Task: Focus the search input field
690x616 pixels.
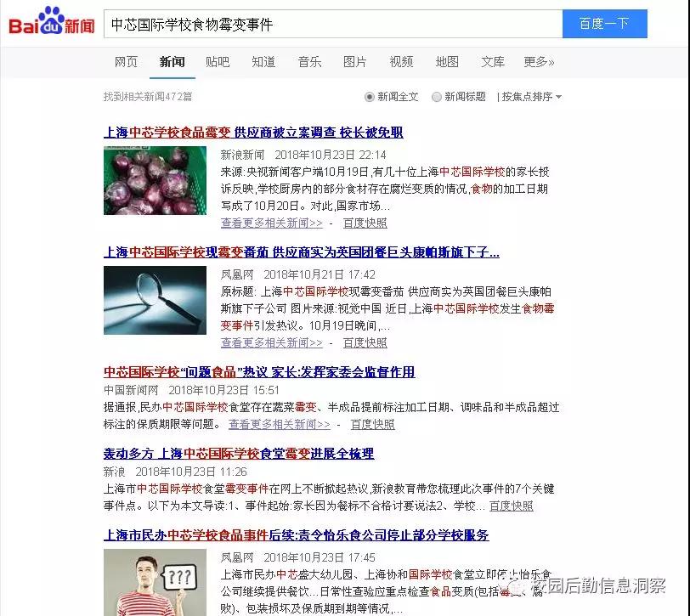Action: coord(333,23)
